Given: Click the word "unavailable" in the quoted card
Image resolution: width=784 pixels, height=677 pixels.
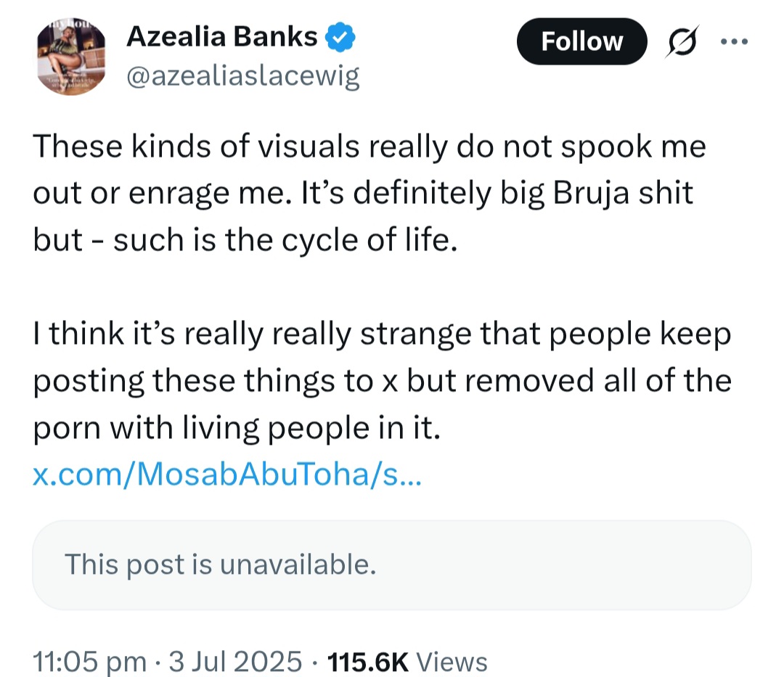Looking at the screenshot, I should (307, 564).
